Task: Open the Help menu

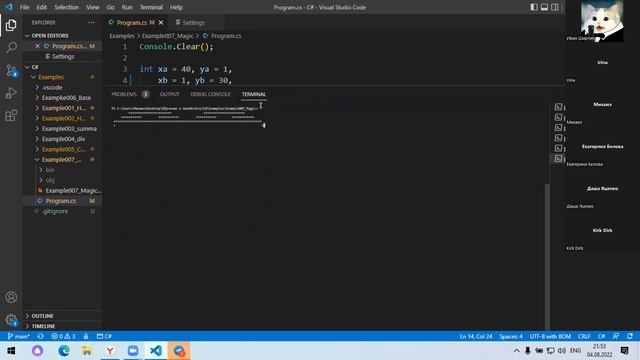Action: [x=176, y=7]
